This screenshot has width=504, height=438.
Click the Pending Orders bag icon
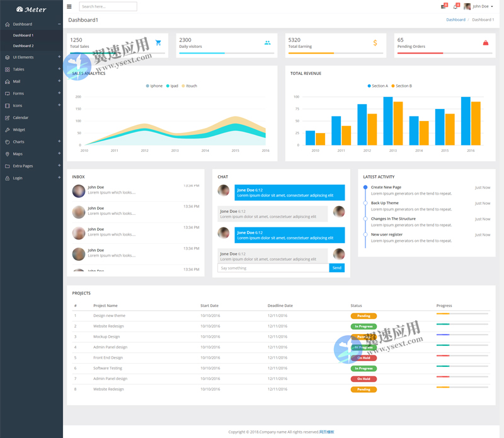485,43
